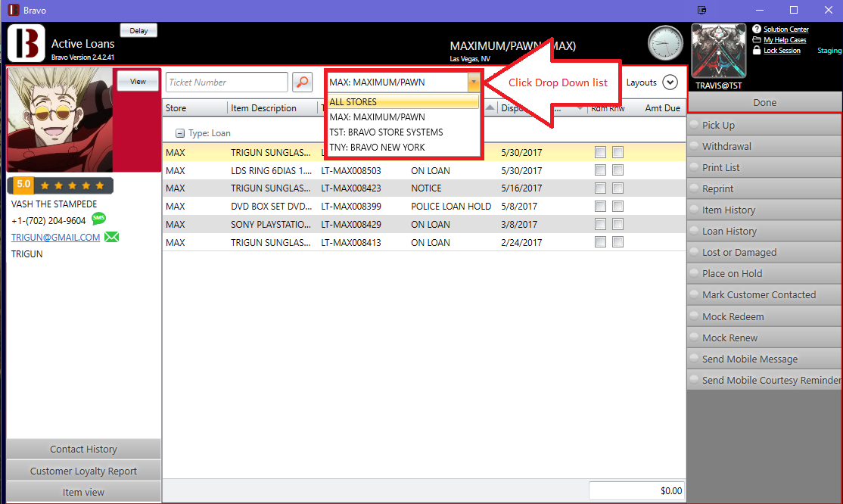This screenshot has height=504, width=843.
Task: Select ticket LT-MAX008503 cell
Action: [x=351, y=170]
